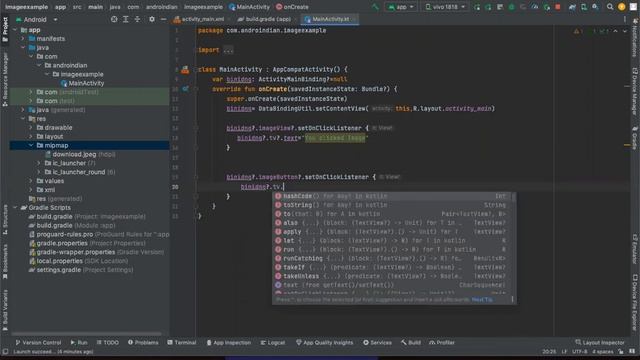Click the Debug app bug icon
Screen dimensions: 640x360
(511, 7)
